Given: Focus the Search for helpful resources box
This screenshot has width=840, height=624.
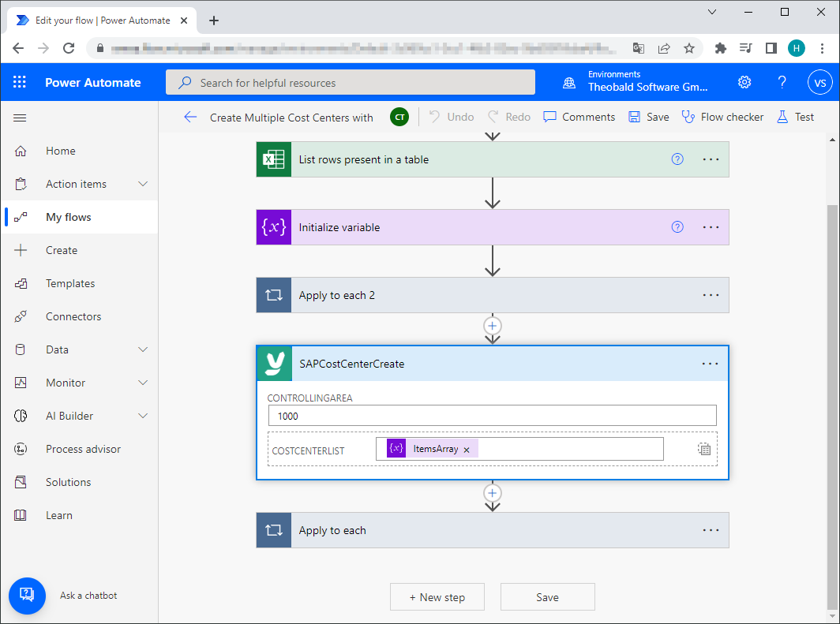Looking at the screenshot, I should pos(351,82).
